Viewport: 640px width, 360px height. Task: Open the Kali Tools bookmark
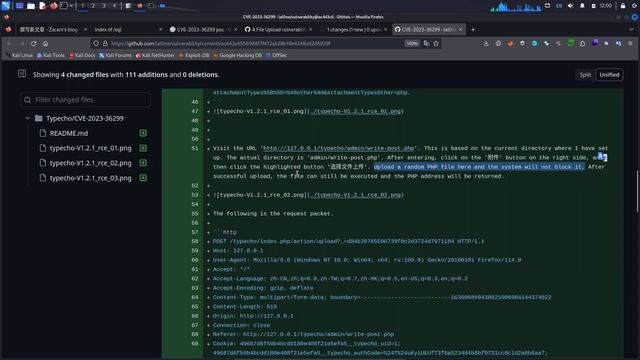51,55
